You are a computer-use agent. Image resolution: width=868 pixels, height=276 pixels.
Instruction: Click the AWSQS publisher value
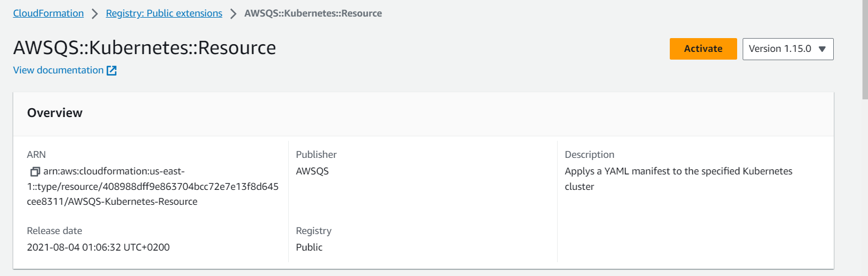pos(312,171)
